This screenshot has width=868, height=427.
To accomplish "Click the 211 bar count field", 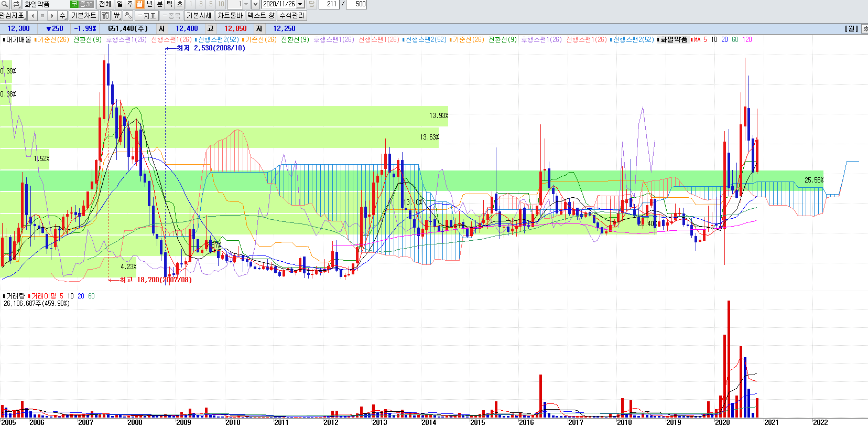I will pyautogui.click(x=328, y=4).
